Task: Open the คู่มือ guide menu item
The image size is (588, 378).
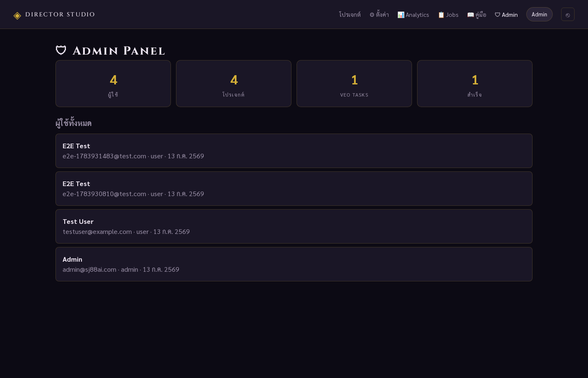Action: pyautogui.click(x=477, y=15)
